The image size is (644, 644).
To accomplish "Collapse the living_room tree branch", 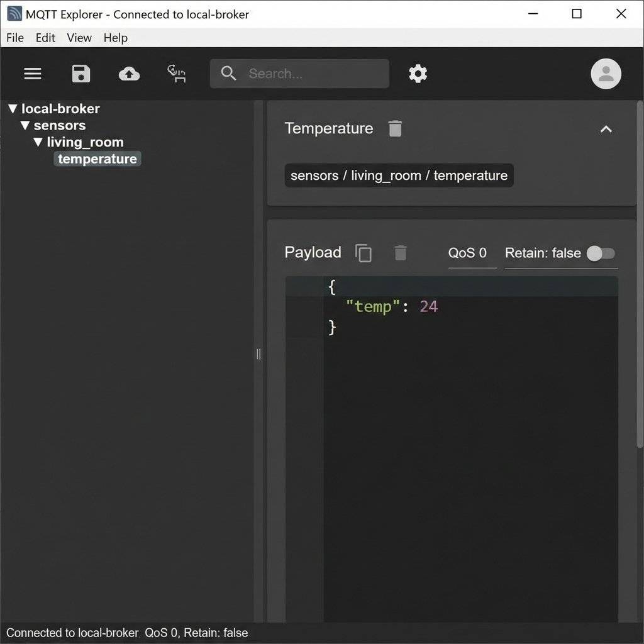I will [x=38, y=142].
